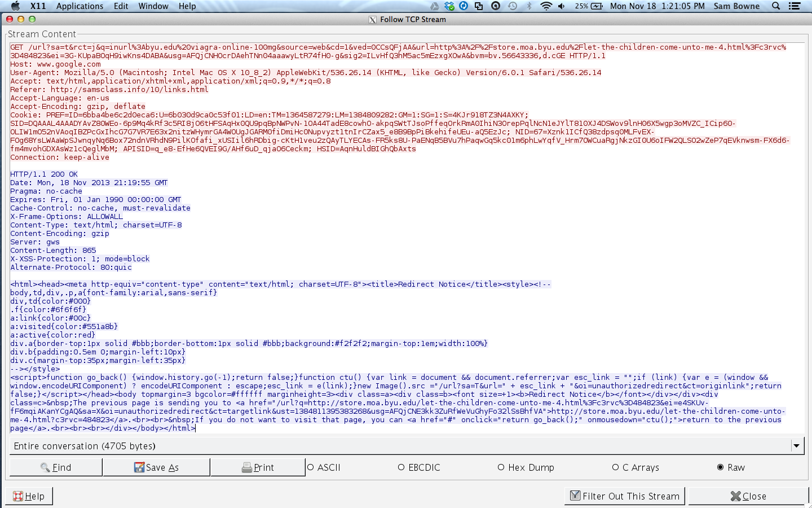Click the User-Agent header line
Screen dimensions: 812x508
pos(306,73)
